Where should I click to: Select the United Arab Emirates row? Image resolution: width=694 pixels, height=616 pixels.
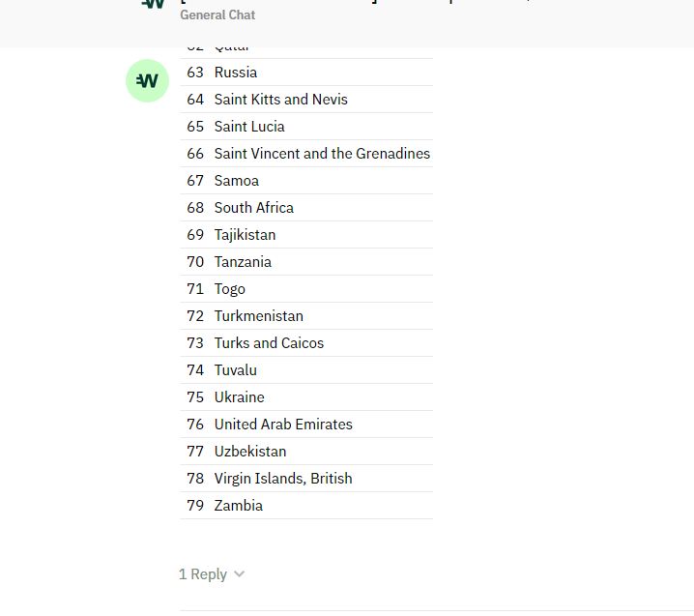point(306,425)
